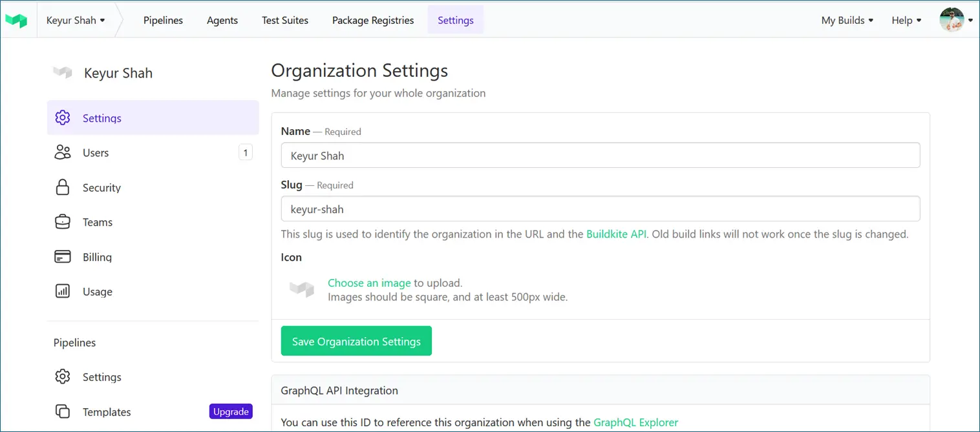
Task: Click the Buildkite logo in top navigation
Action: [x=16, y=19]
